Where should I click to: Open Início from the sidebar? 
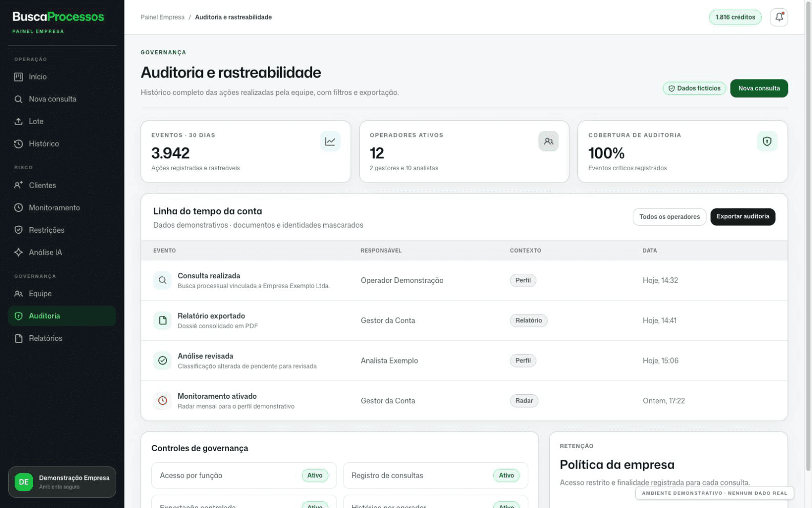(62, 77)
